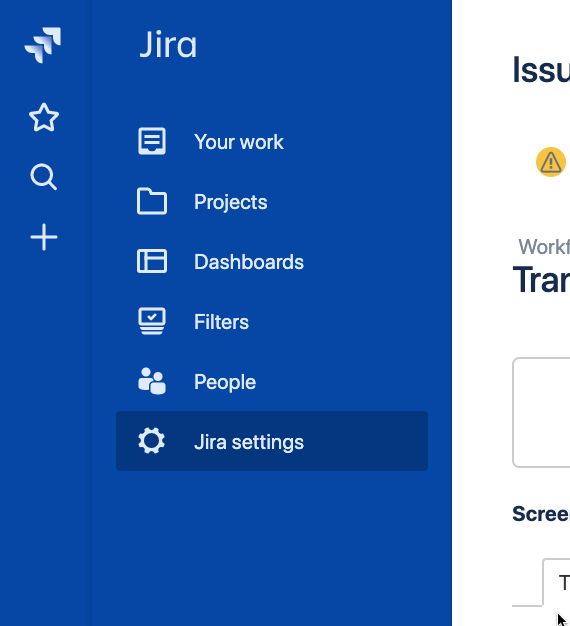This screenshot has height=626, width=570.
Task: Click the People icon
Action: [152, 381]
